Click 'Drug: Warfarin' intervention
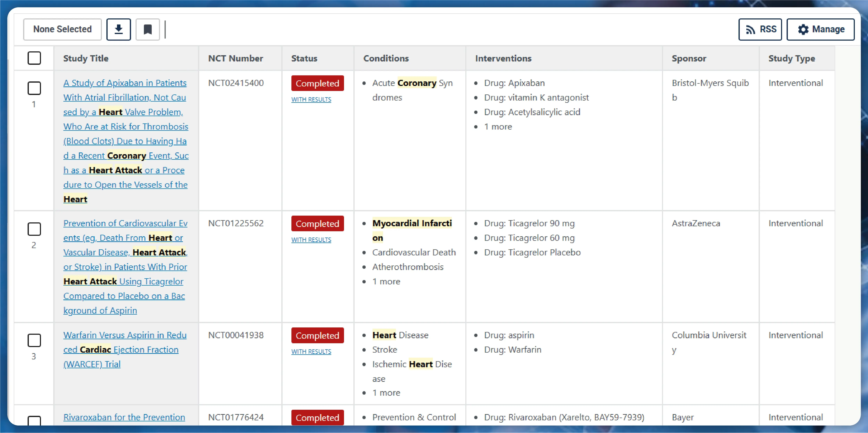Viewport: 868px width, 433px height. click(x=513, y=349)
